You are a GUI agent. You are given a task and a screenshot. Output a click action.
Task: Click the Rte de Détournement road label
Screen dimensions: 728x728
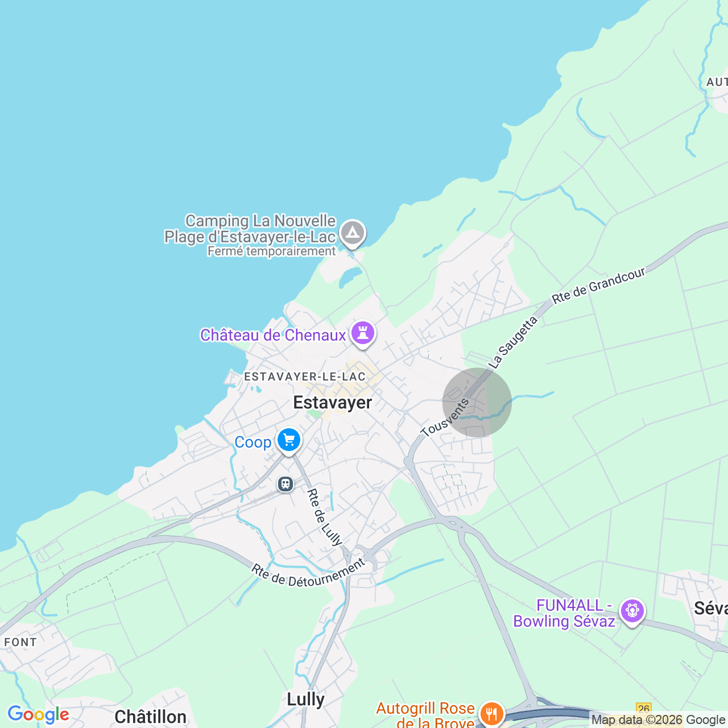[308, 574]
